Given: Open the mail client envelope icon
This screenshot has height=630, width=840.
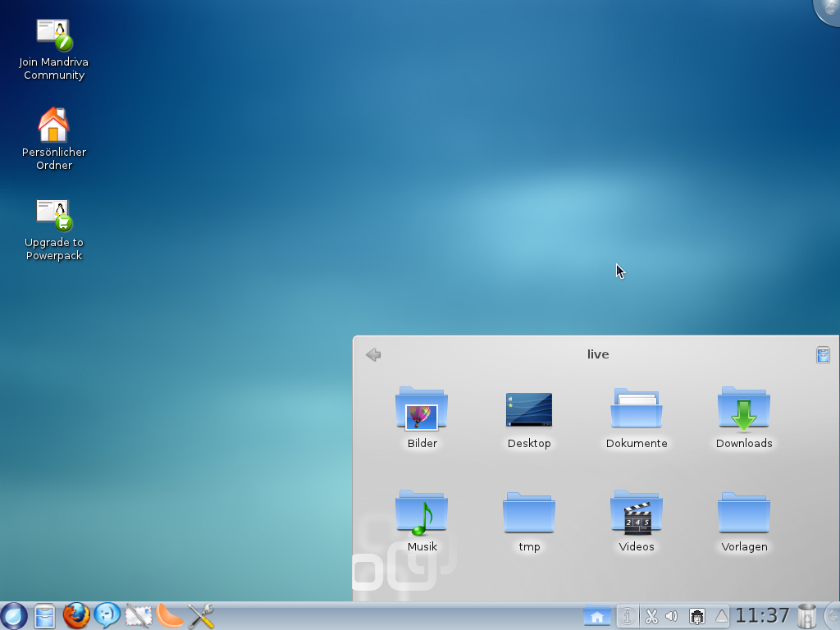Looking at the screenshot, I should point(139,615).
